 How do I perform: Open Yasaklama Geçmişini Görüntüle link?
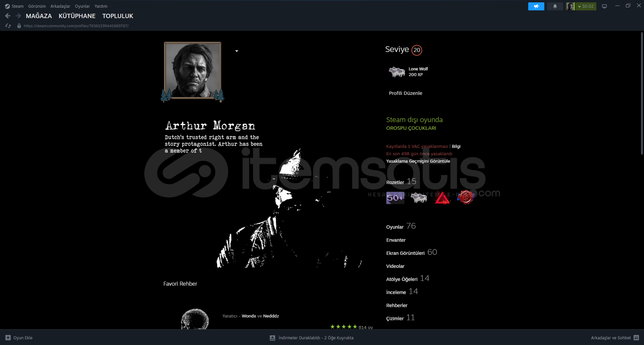point(418,161)
